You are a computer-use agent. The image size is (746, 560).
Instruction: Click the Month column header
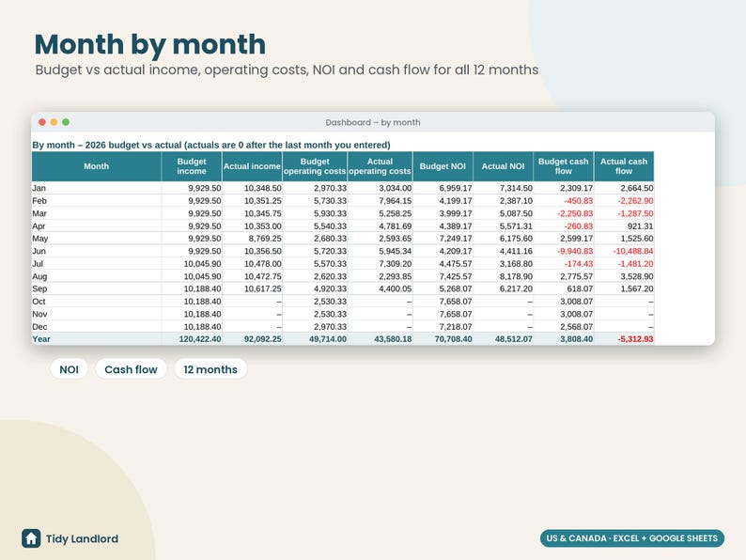pos(97,166)
